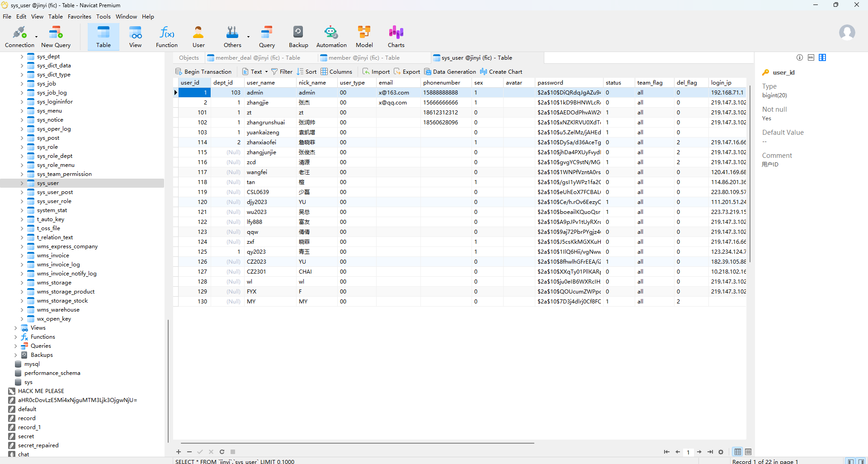Click the Import button
The height and width of the screenshot is (464, 868).
pyautogui.click(x=376, y=71)
